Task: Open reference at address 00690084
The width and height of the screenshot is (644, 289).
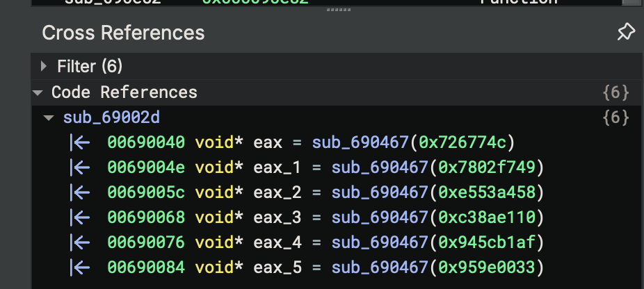Action: [146, 267]
